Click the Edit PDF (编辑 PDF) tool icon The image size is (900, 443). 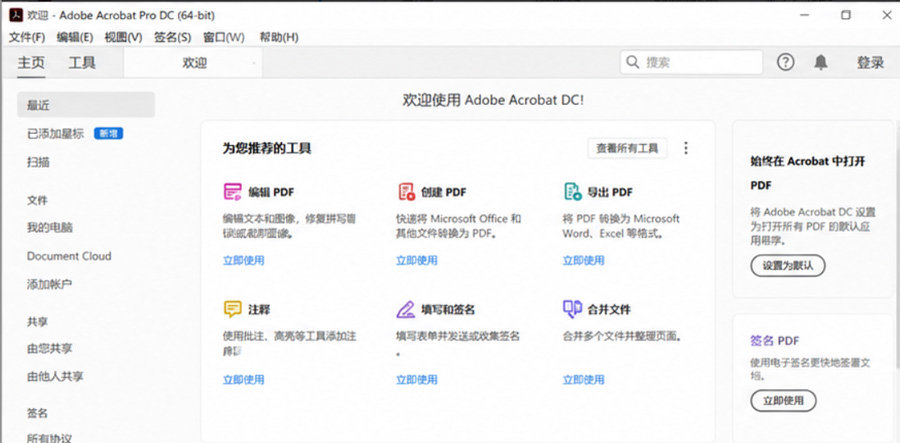(232, 192)
